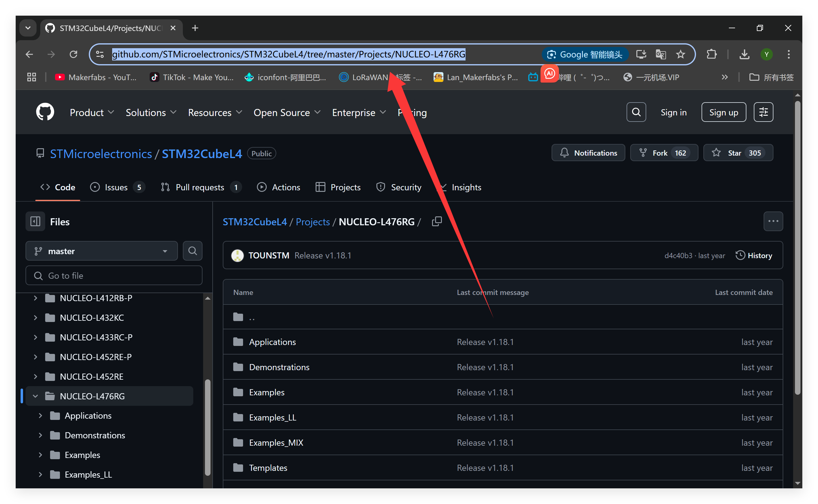Open the master branch dropdown

tap(101, 251)
